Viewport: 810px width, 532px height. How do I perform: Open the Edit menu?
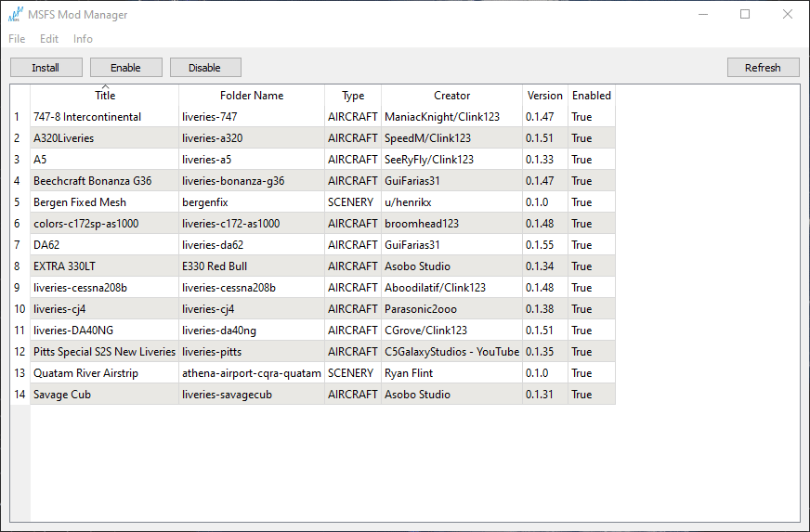tap(49, 39)
